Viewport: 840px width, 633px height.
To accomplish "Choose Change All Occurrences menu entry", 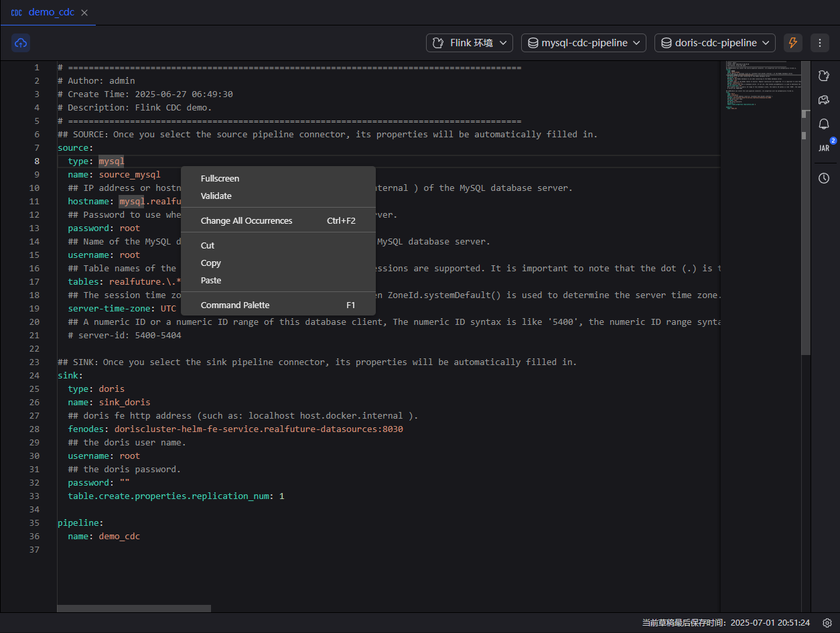I will (247, 221).
